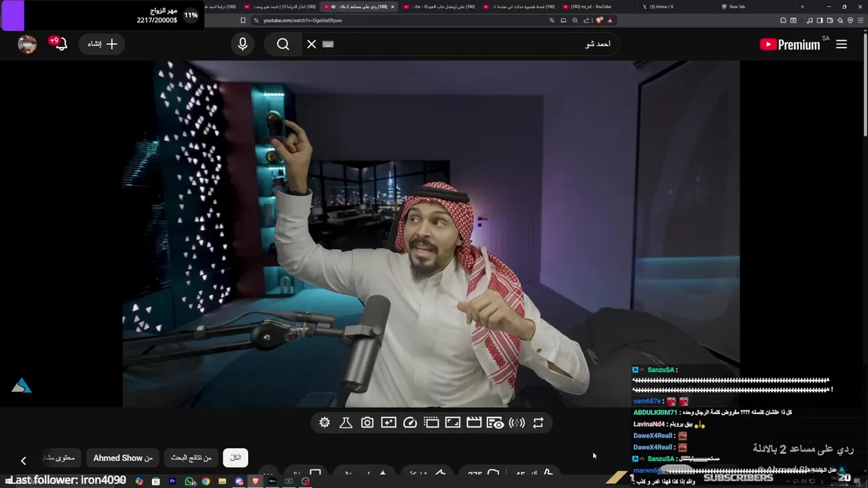Open the on-screen keyboard icon in search
Viewport: 868px width, 488px height.
[x=328, y=44]
